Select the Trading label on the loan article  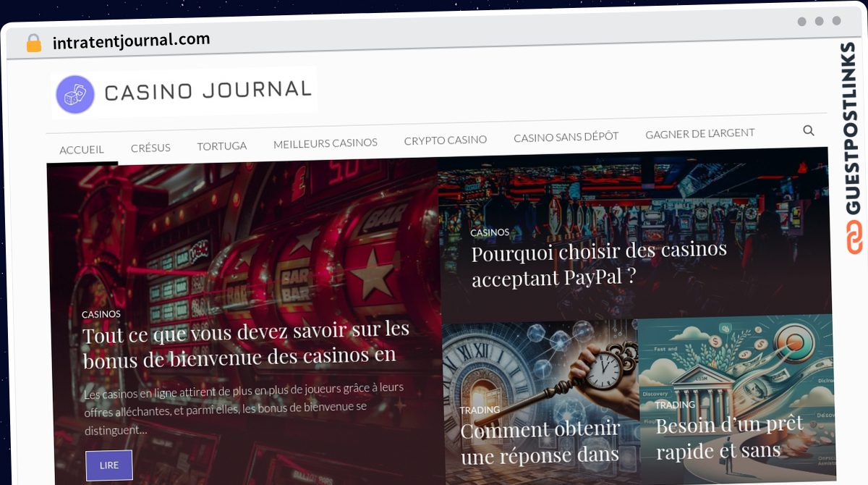(x=675, y=405)
